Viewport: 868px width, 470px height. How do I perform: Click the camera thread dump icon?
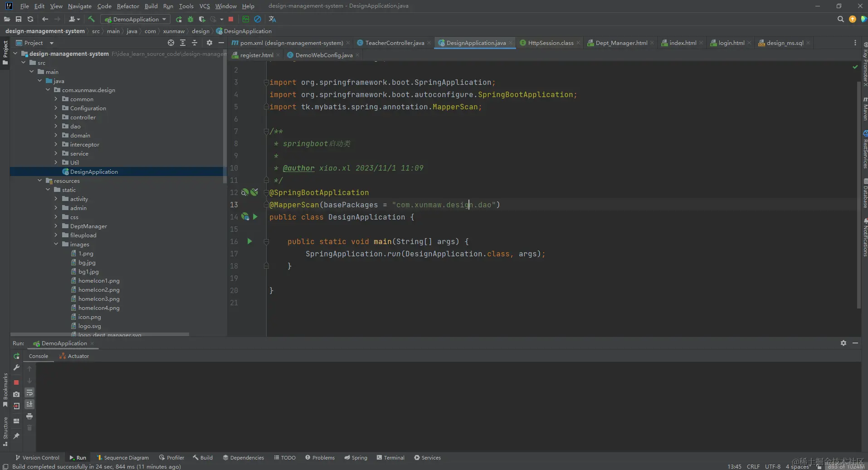(16, 394)
